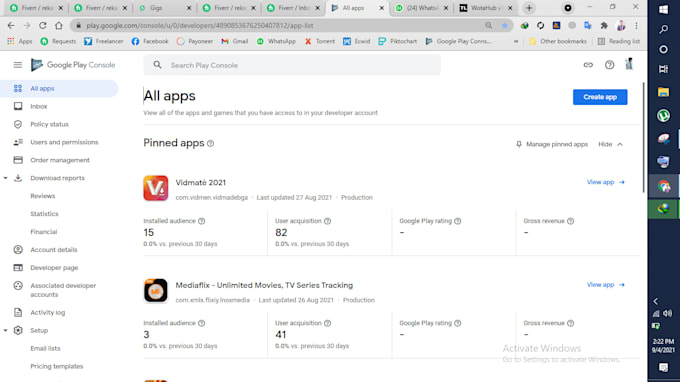Open the help question mark icon
The height and width of the screenshot is (382, 680).
(x=609, y=65)
